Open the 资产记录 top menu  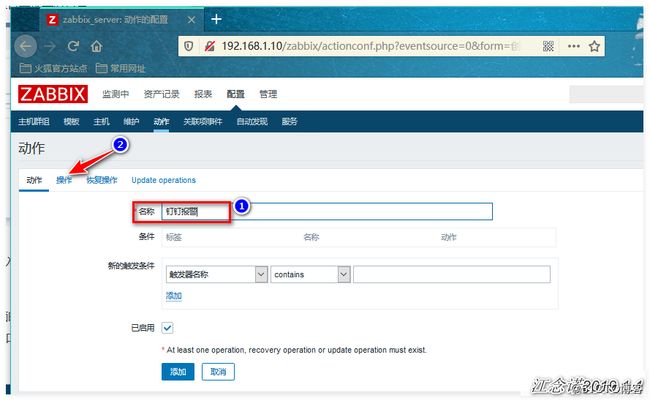click(161, 94)
